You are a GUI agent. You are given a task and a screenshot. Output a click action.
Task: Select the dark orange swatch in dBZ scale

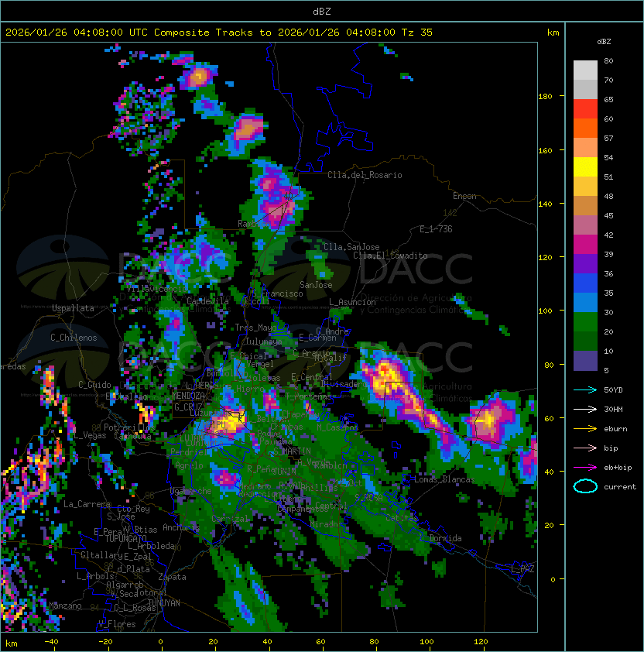pos(585,128)
